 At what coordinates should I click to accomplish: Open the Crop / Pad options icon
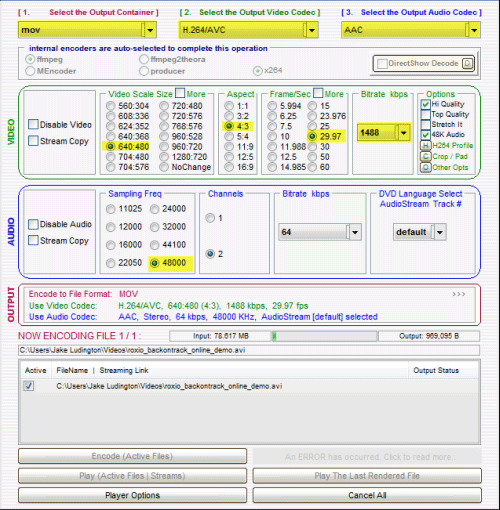(425, 156)
